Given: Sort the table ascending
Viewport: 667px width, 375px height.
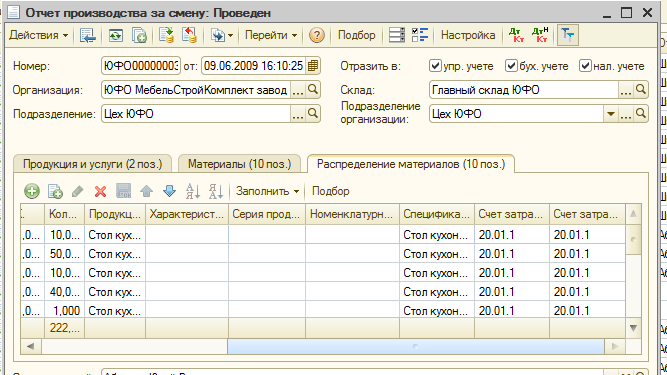Looking at the screenshot, I should coord(193,191).
